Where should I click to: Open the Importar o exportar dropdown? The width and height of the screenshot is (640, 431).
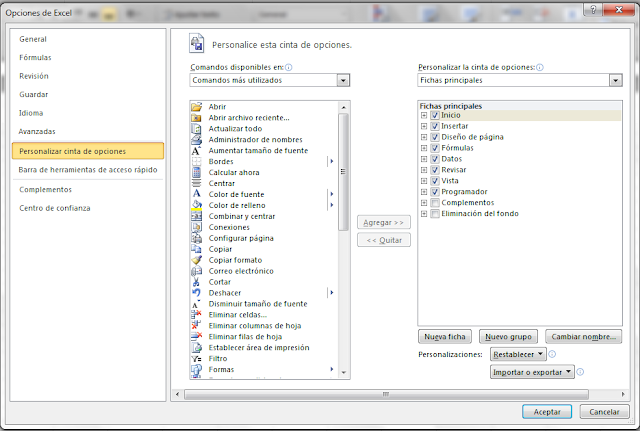(x=532, y=372)
